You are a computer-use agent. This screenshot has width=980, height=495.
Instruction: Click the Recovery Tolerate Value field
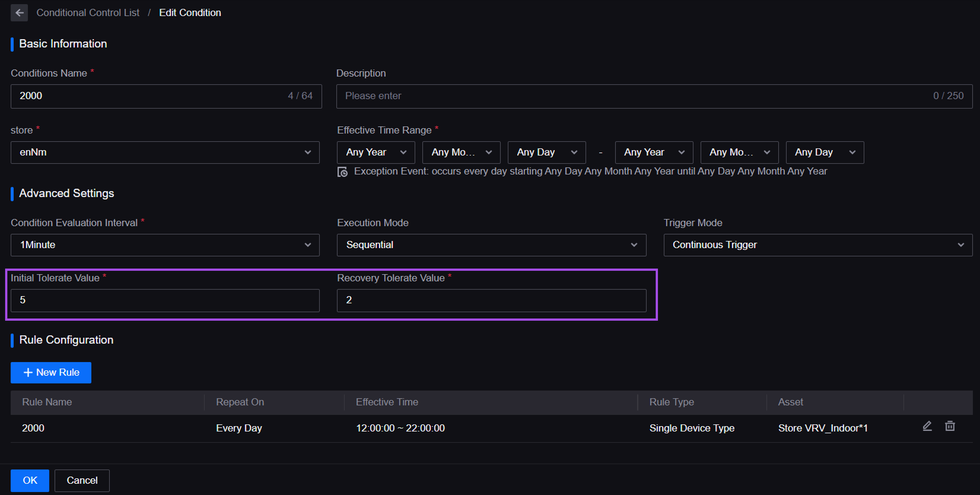coord(491,300)
